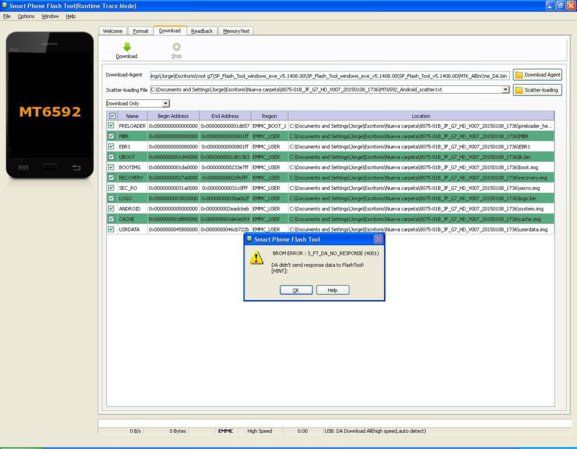Image resolution: width=577 pixels, height=449 pixels.
Task: Uncheck the SEC_RO partition checkbox
Action: tap(111, 188)
